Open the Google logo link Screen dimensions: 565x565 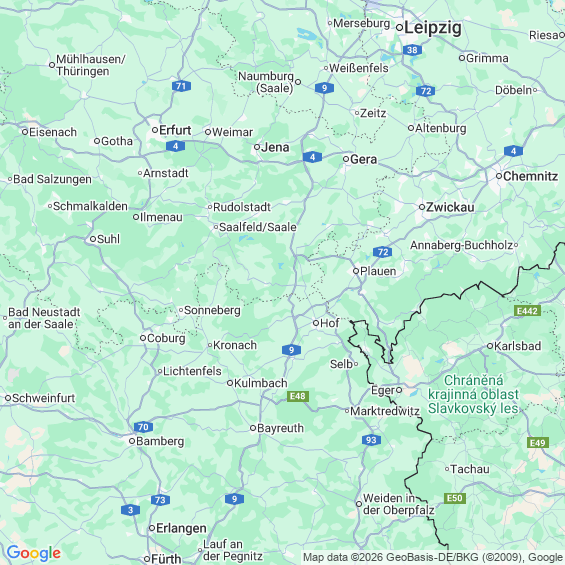34,553
